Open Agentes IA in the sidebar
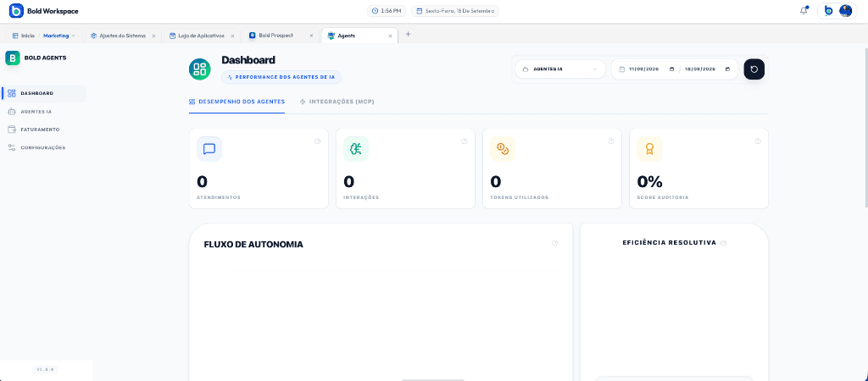The image size is (868, 381). (44, 112)
